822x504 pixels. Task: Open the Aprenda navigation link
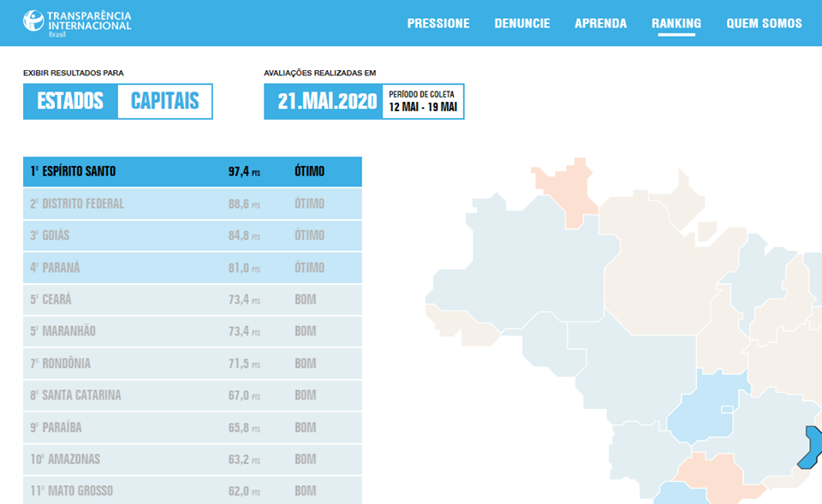click(x=600, y=23)
